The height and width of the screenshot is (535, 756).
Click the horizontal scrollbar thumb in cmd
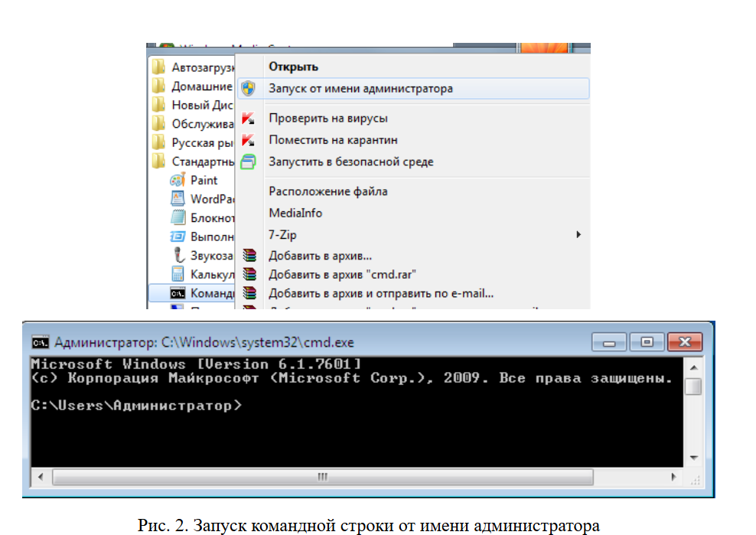point(322,476)
